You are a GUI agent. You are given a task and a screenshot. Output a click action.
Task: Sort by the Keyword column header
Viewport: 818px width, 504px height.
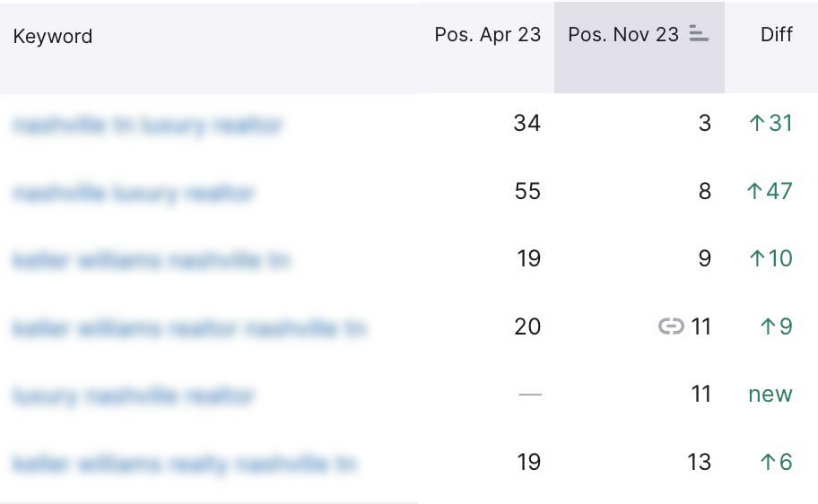53,37
